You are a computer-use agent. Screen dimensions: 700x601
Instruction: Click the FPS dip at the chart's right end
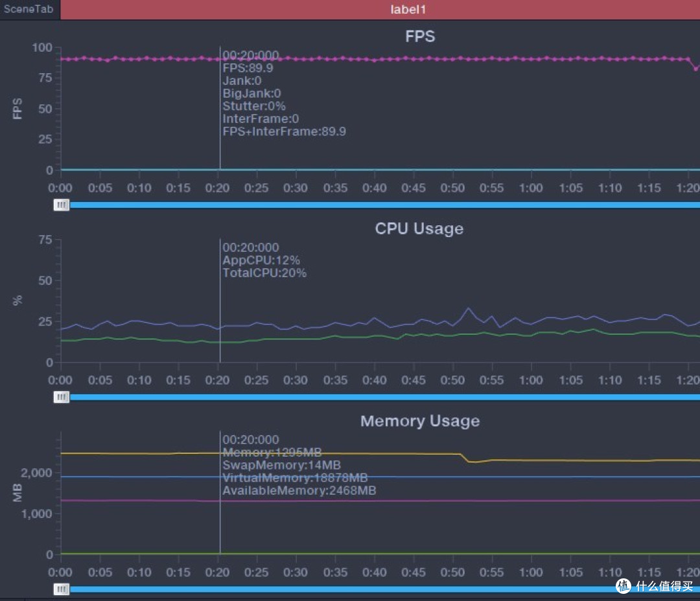coord(695,68)
